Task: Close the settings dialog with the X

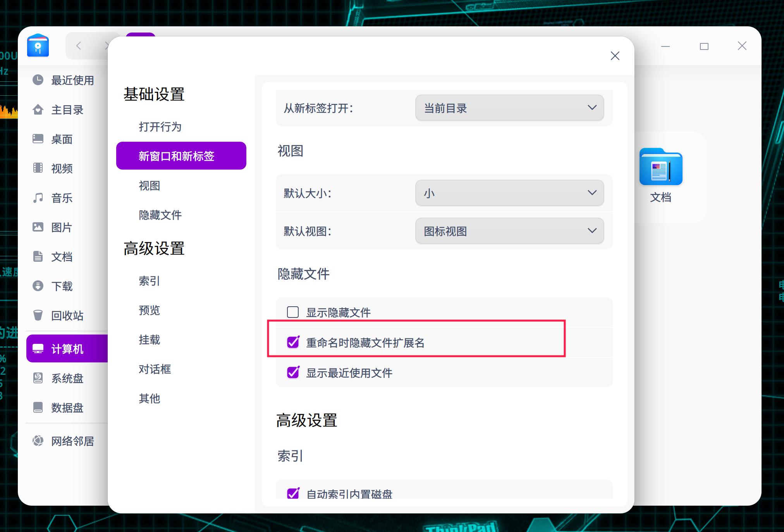Action: click(x=615, y=56)
